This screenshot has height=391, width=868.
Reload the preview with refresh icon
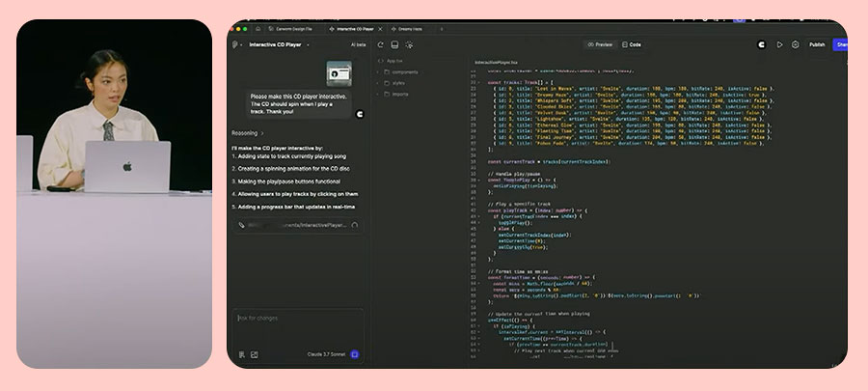[x=380, y=44]
